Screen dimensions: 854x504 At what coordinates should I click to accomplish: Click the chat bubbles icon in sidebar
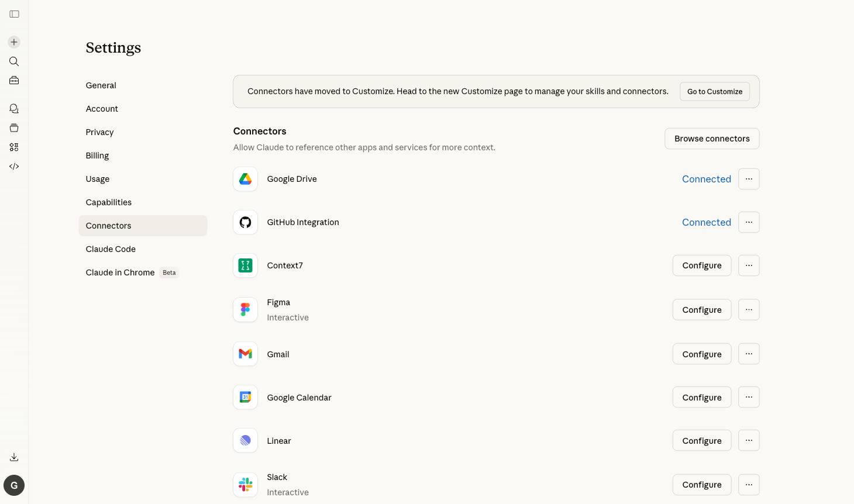tap(14, 109)
